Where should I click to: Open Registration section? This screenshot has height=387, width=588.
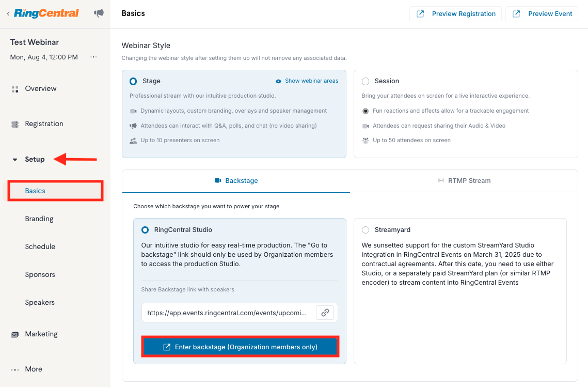point(44,124)
